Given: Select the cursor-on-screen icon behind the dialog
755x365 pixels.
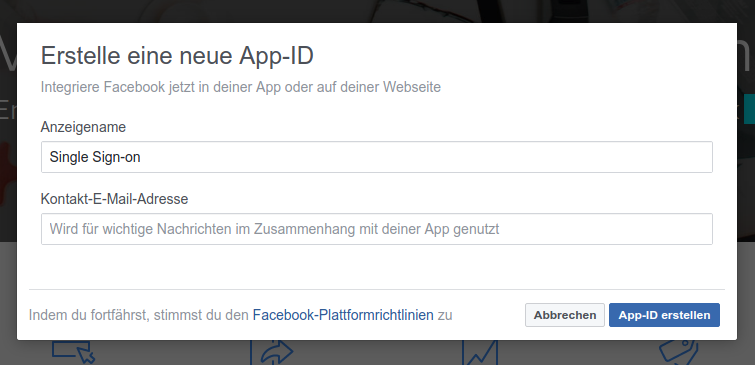Looking at the screenshot, I should (x=73, y=352).
